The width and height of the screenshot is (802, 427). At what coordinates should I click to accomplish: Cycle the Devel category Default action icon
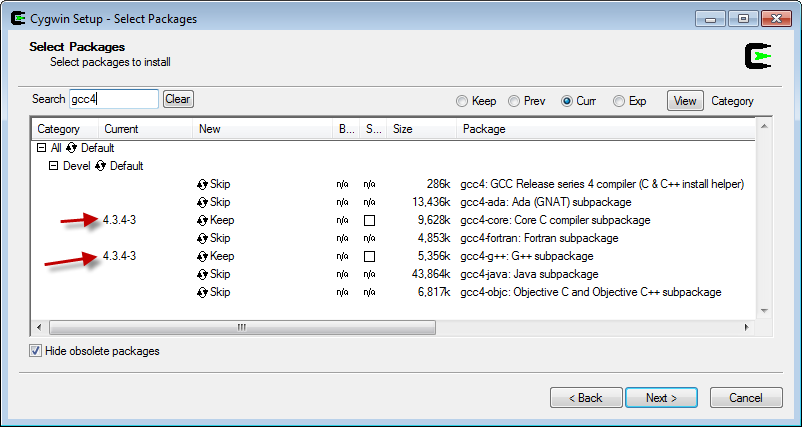click(x=101, y=166)
